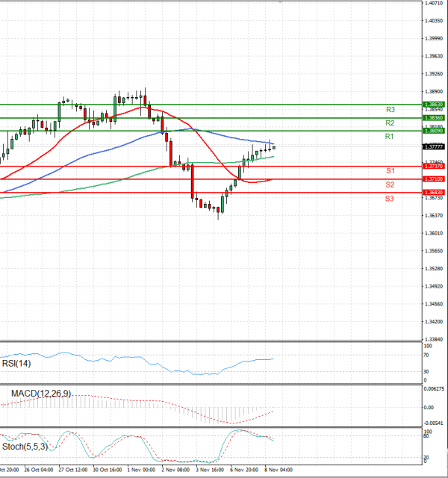Image resolution: width=448 pixels, height=478 pixels.
Task: Click the 1.35650 price axis value
Action: tap(434, 251)
